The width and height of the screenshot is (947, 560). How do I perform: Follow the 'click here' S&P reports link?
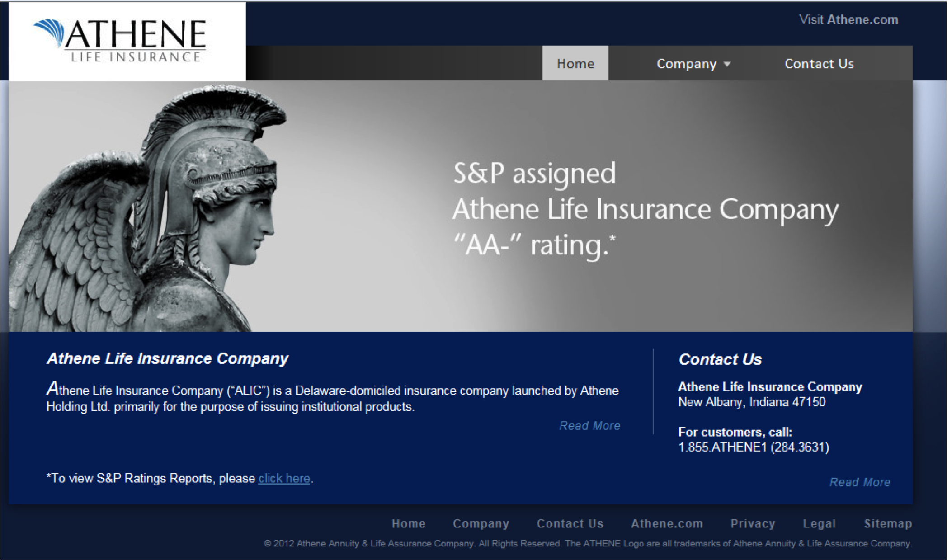pyautogui.click(x=284, y=478)
